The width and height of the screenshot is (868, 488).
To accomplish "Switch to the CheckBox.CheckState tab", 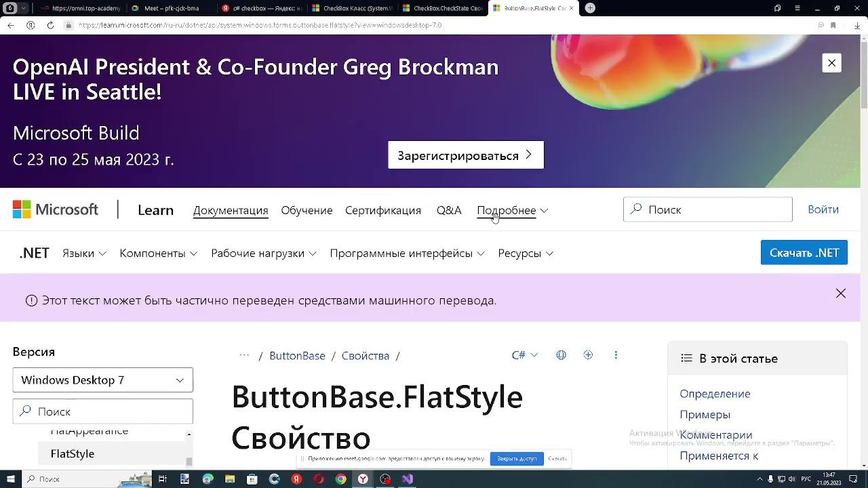I will 443,8.
